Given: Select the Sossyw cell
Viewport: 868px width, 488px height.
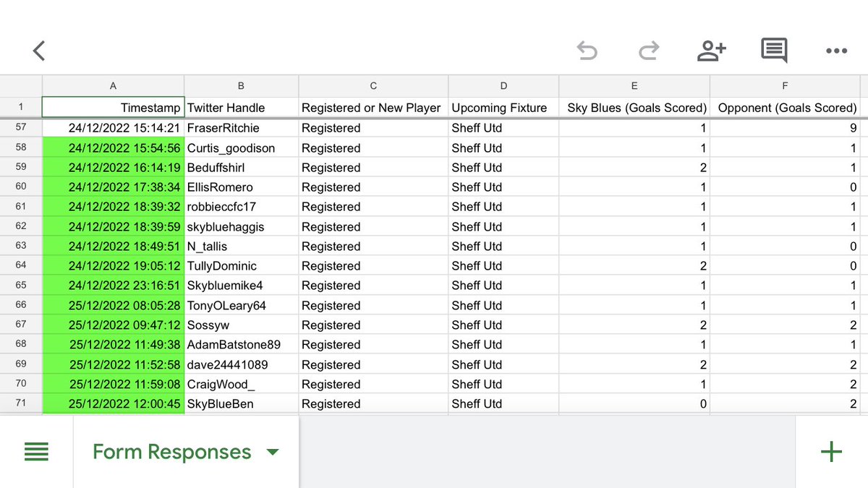Looking at the screenshot, I should click(241, 325).
